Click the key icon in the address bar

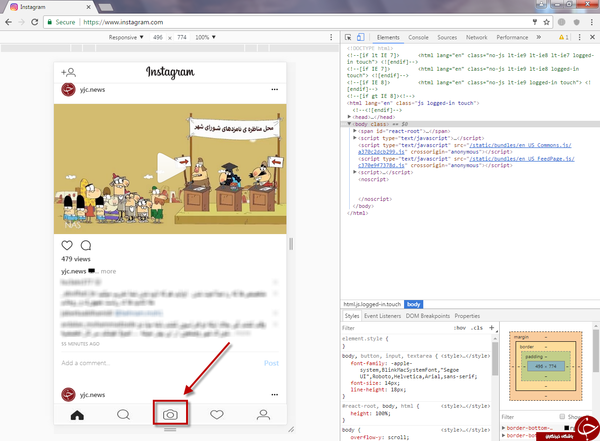535,22
